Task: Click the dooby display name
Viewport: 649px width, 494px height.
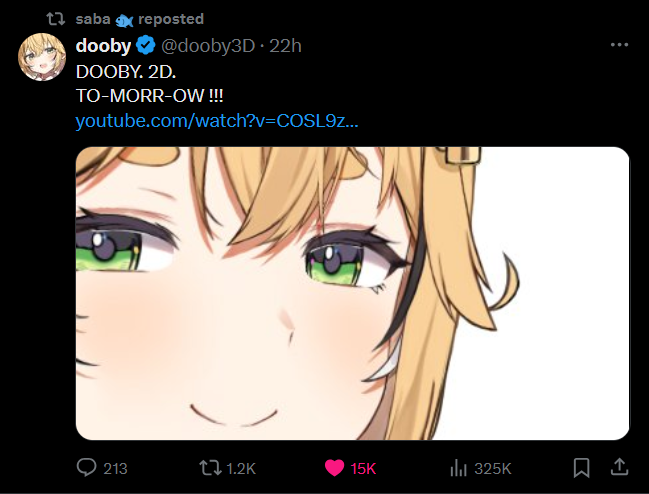Action: [103, 45]
